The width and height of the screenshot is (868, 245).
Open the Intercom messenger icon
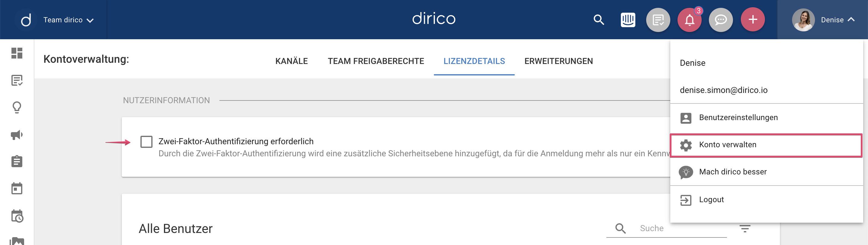(628, 20)
